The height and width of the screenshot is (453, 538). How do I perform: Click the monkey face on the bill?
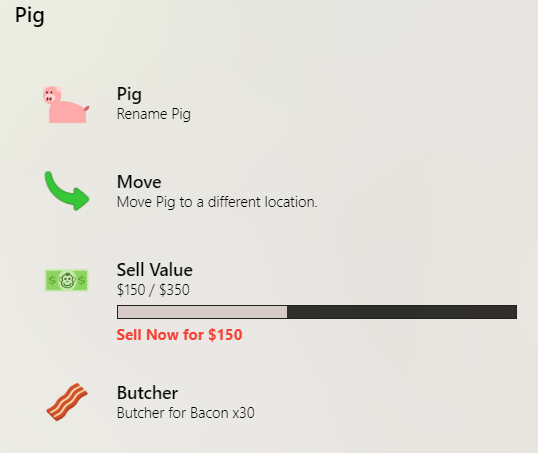point(67,280)
